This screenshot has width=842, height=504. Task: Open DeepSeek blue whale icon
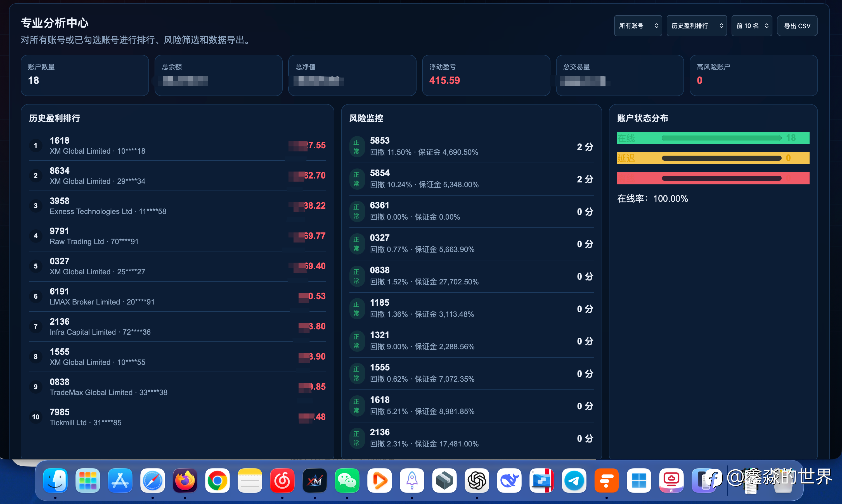tap(509, 480)
